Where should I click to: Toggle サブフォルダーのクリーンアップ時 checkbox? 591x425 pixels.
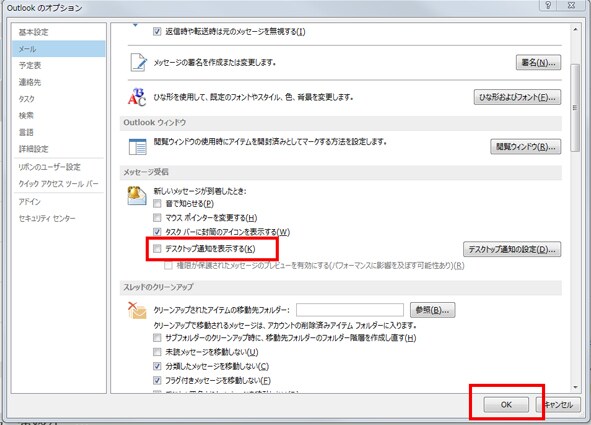pos(157,338)
